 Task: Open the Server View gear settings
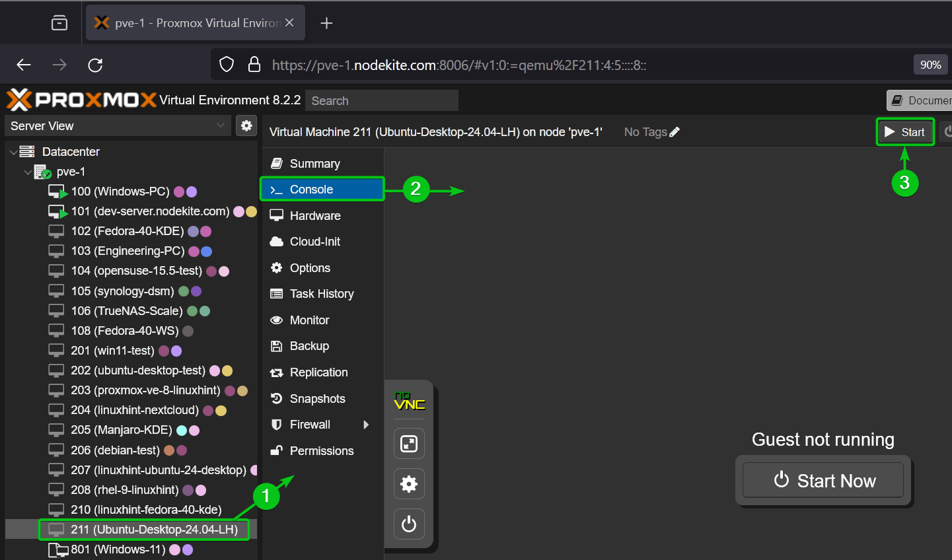coord(246,125)
